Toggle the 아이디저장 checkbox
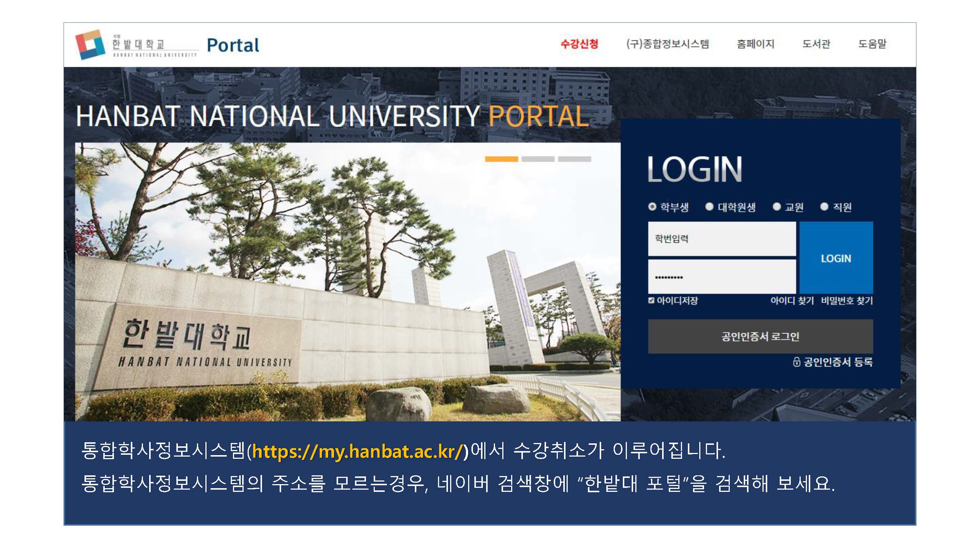The height and width of the screenshot is (551, 980). pos(651,300)
